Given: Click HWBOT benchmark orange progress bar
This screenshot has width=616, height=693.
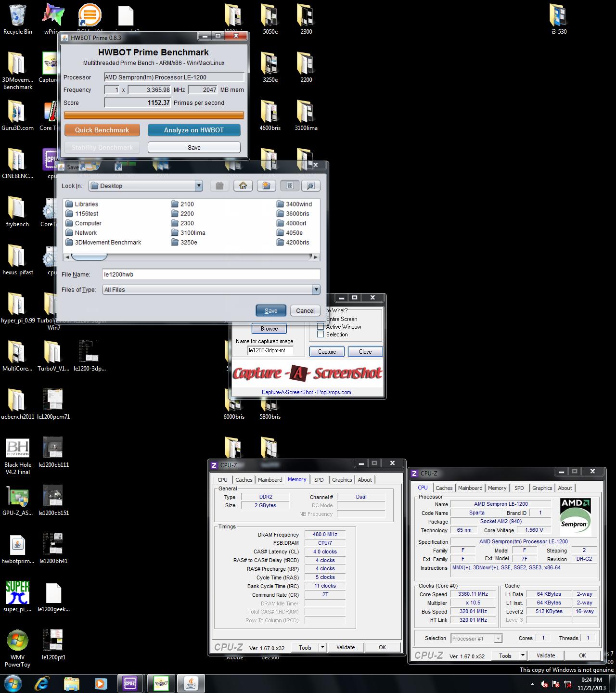Looking at the screenshot, I should [x=154, y=115].
